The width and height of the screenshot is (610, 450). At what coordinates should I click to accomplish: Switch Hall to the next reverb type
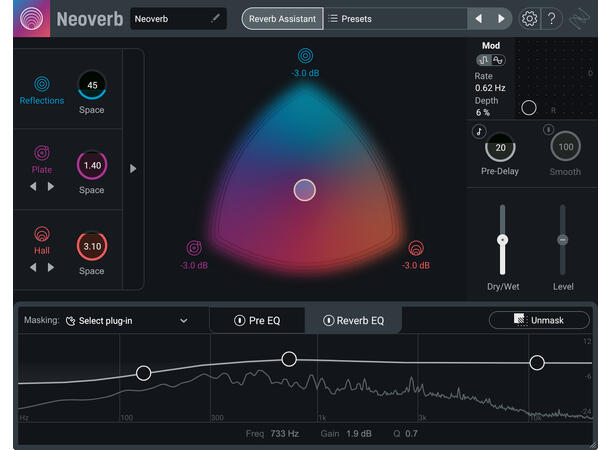click(x=51, y=267)
